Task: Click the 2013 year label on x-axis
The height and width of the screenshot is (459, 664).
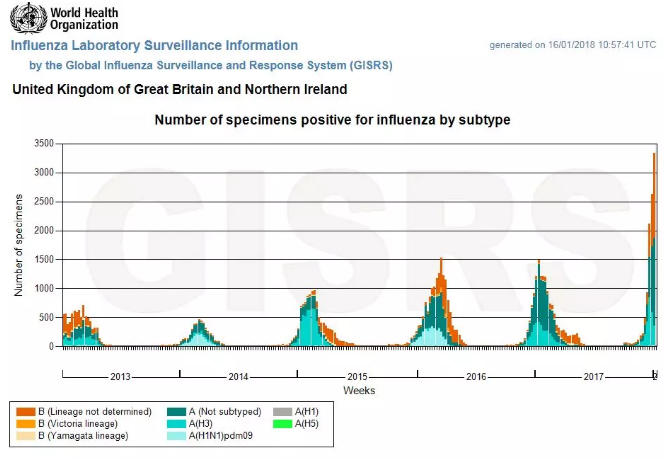Action: [120, 377]
